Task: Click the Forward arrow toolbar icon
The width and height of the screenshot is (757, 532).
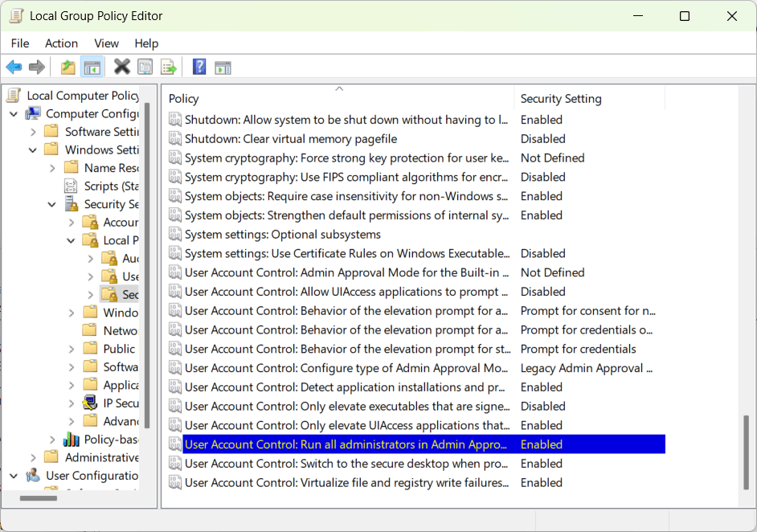Action: point(37,68)
